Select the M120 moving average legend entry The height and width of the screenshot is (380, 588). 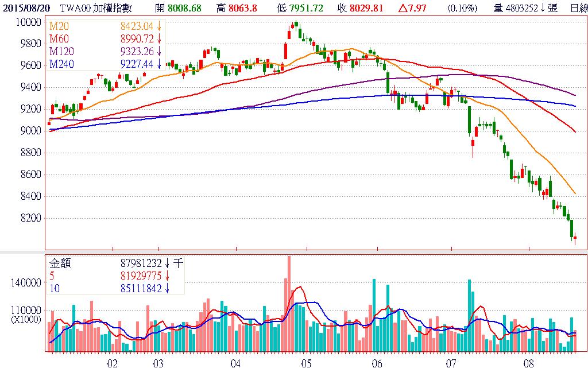(62, 52)
